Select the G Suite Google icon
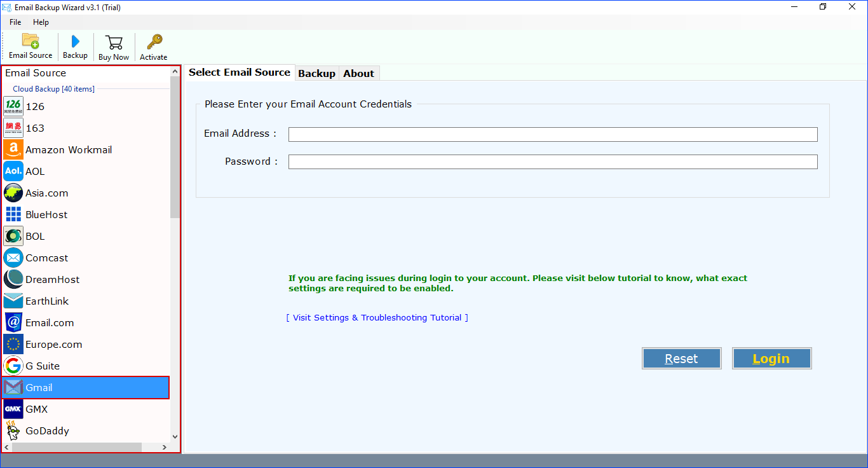This screenshot has height=468, width=868. pyautogui.click(x=13, y=366)
